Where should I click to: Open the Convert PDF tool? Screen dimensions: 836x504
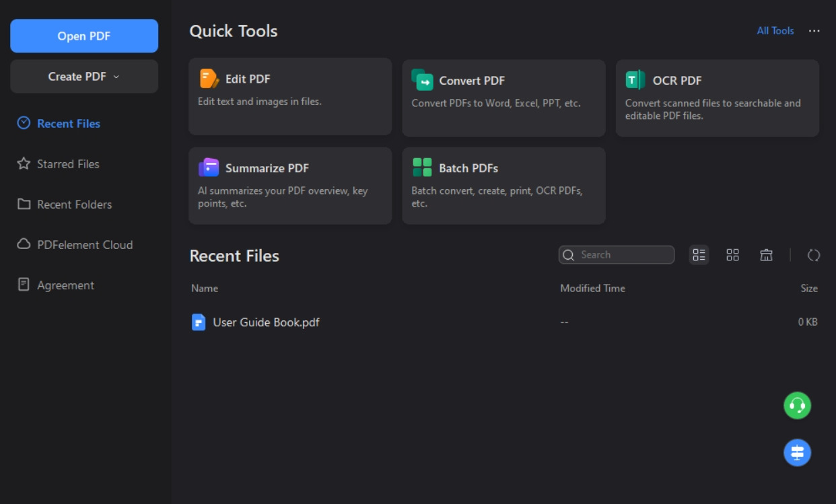[503, 98]
